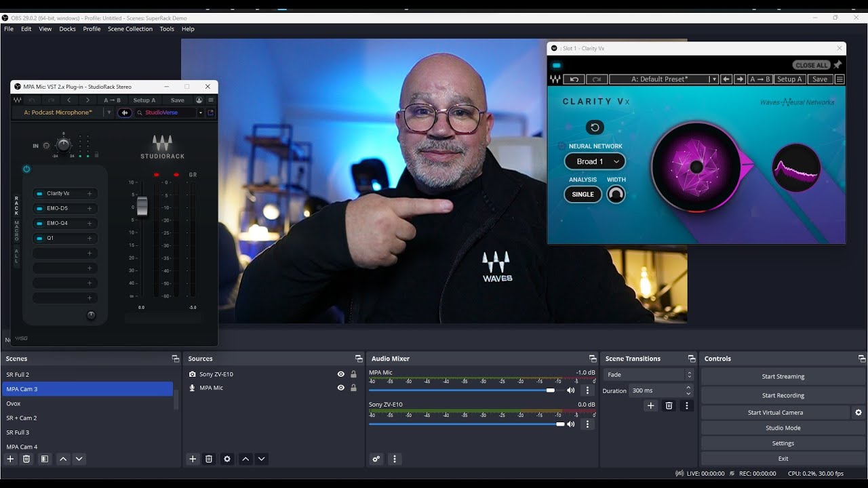
Task: Click the StudioVerse waveform icon button
Action: click(125, 113)
